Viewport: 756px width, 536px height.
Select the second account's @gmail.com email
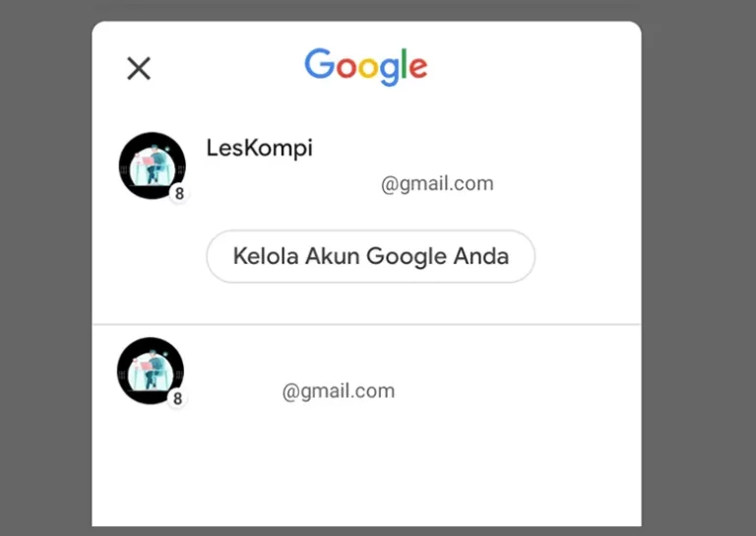[339, 391]
